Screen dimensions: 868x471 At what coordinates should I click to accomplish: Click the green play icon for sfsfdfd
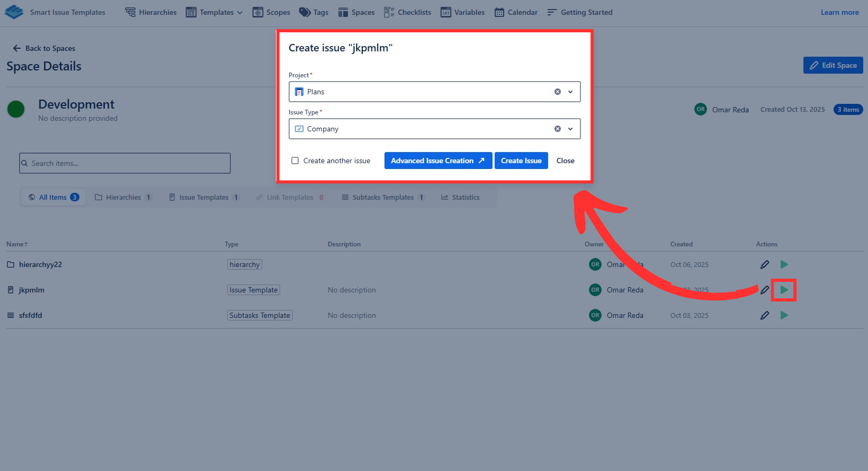click(784, 315)
